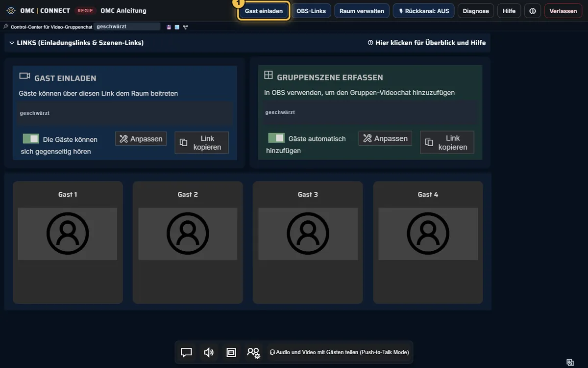Open the layout window icon in bottom toolbar

point(231,352)
